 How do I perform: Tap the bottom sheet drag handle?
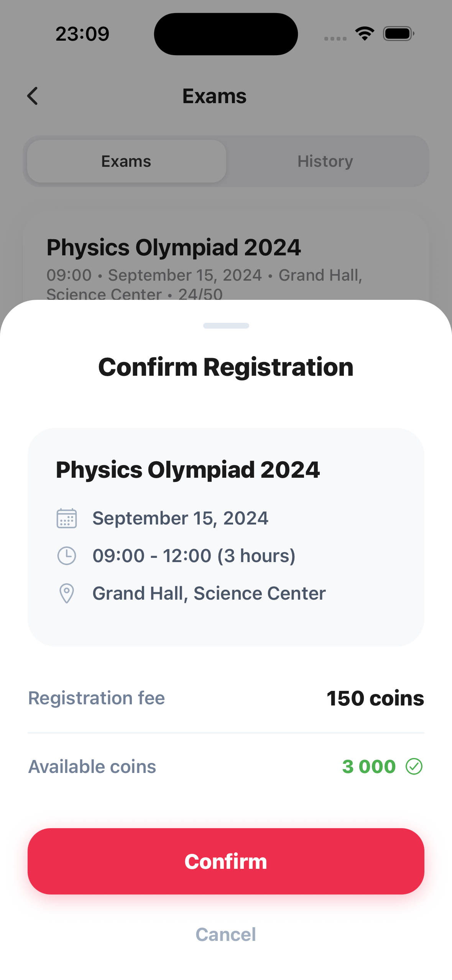226,326
